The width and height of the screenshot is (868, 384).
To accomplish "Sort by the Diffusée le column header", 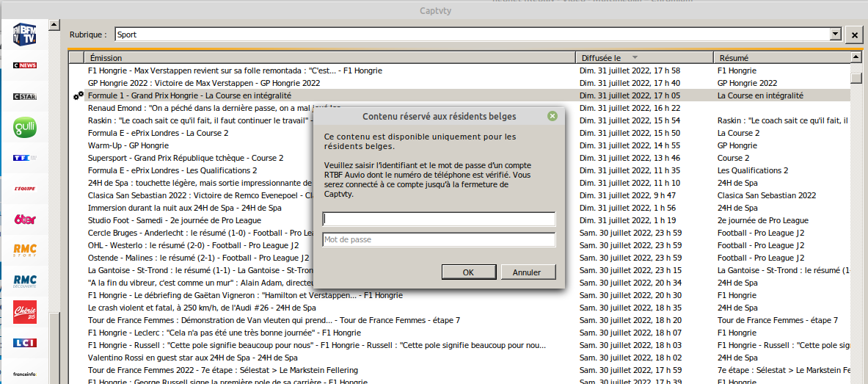I will click(643, 57).
